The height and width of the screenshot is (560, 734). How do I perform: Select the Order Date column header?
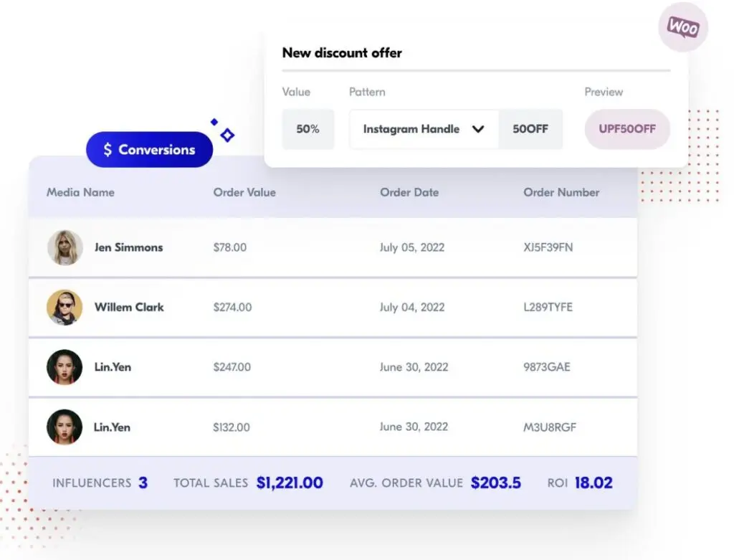point(409,192)
